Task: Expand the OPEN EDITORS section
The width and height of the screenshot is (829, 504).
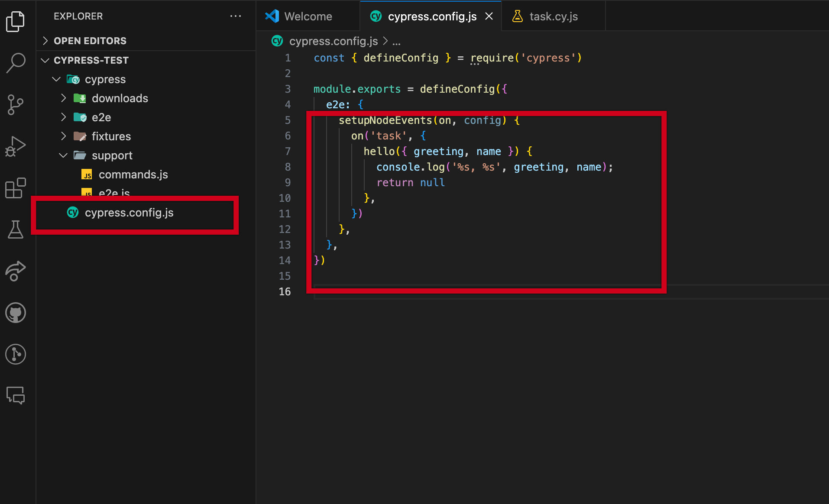Action: (x=146, y=41)
